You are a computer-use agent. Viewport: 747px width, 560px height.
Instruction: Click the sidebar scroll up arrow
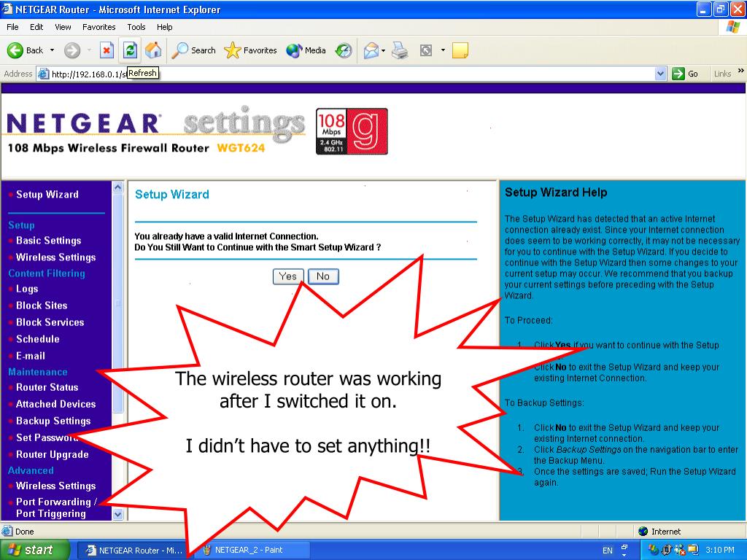click(x=117, y=187)
